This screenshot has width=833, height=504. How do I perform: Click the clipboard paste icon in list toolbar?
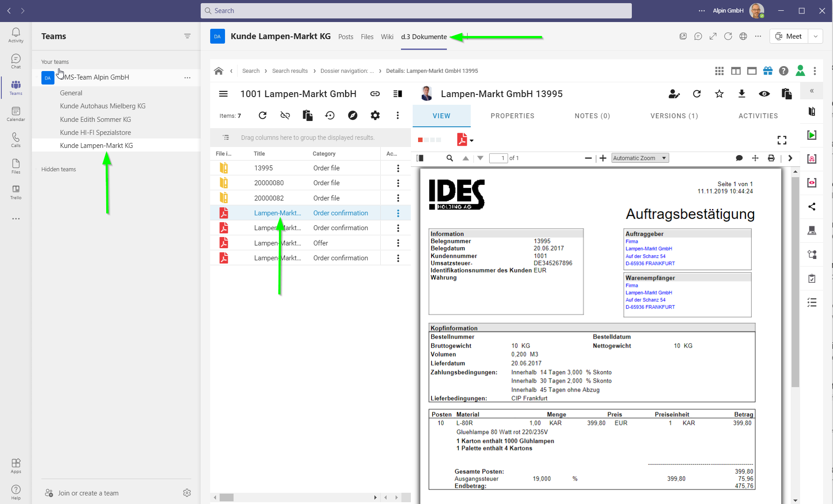(307, 116)
